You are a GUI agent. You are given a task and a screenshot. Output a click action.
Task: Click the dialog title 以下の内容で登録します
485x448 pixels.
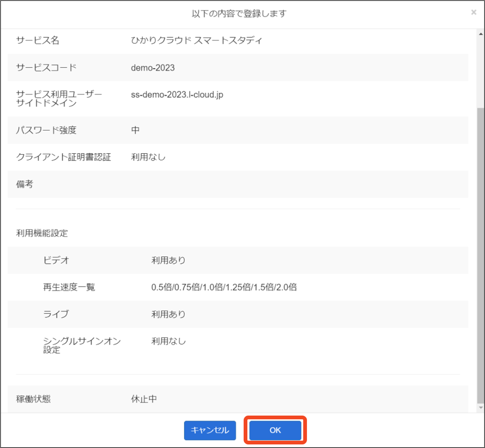(239, 14)
